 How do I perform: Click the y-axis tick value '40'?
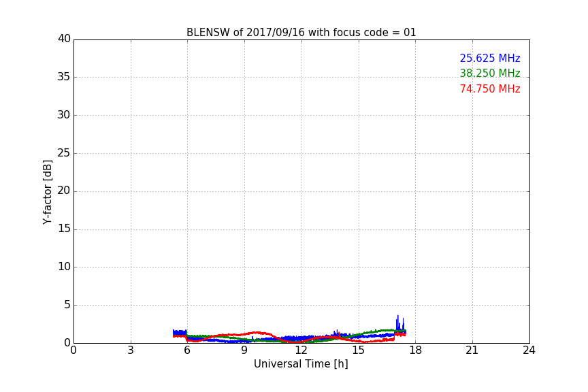pos(64,39)
